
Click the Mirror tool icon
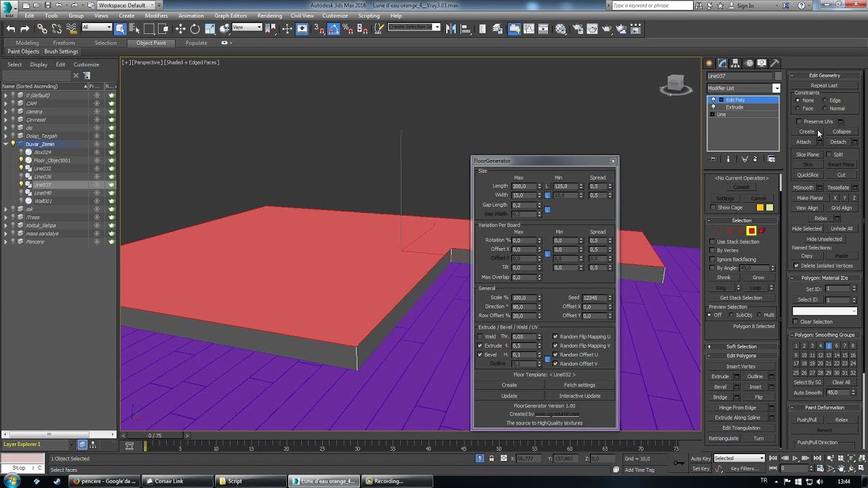pos(451,28)
